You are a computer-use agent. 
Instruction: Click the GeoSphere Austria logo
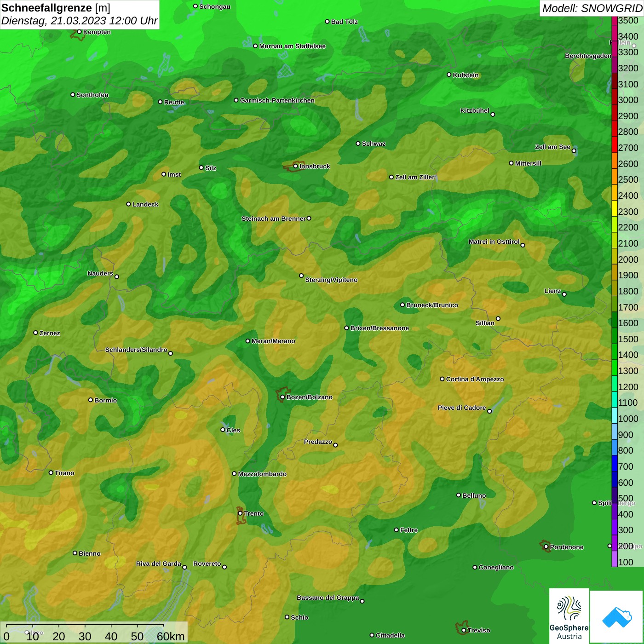569,615
